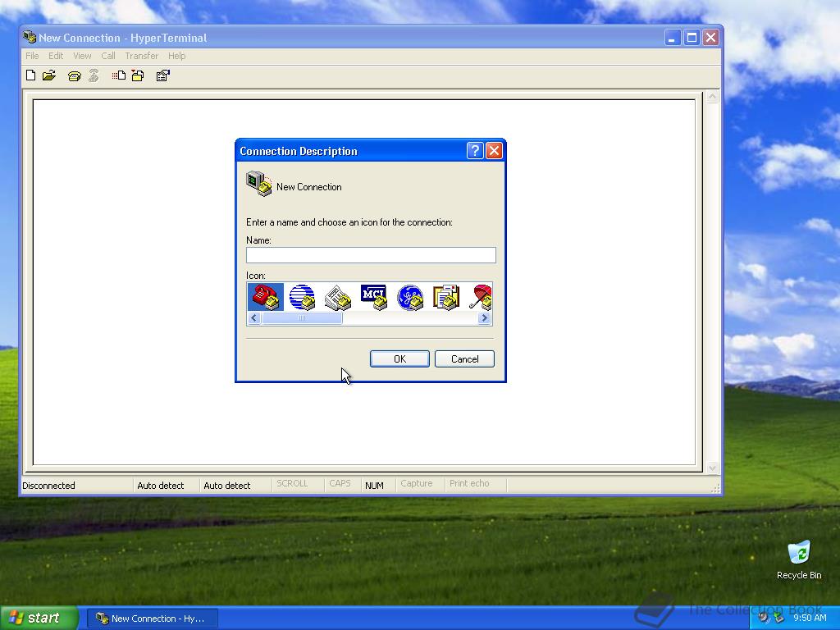Close the Connection Description dialog

494,151
